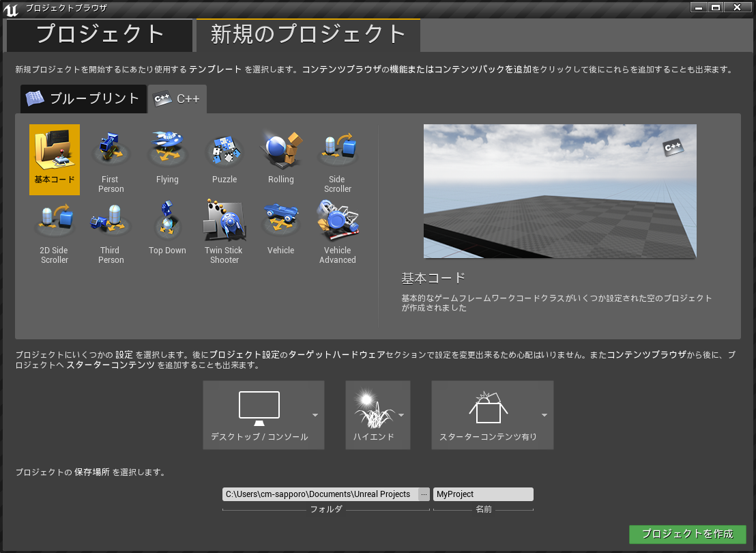Select the Vehicle Advanced template
The height and width of the screenshot is (553, 756).
click(338, 231)
